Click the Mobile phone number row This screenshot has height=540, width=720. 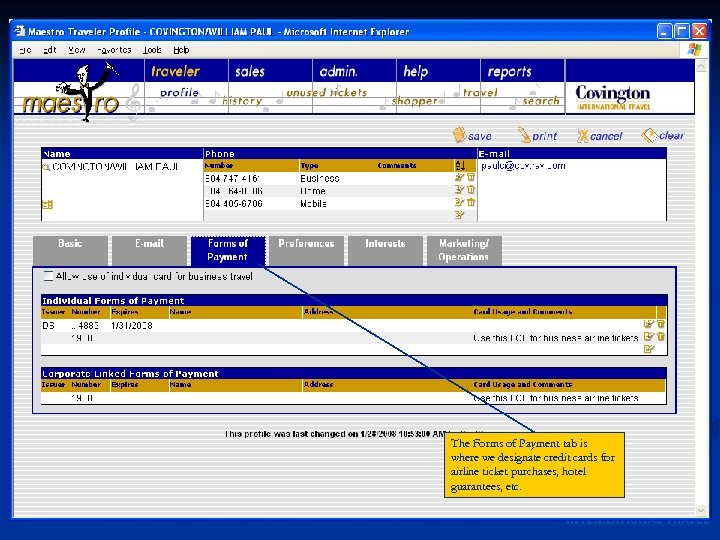340,203
